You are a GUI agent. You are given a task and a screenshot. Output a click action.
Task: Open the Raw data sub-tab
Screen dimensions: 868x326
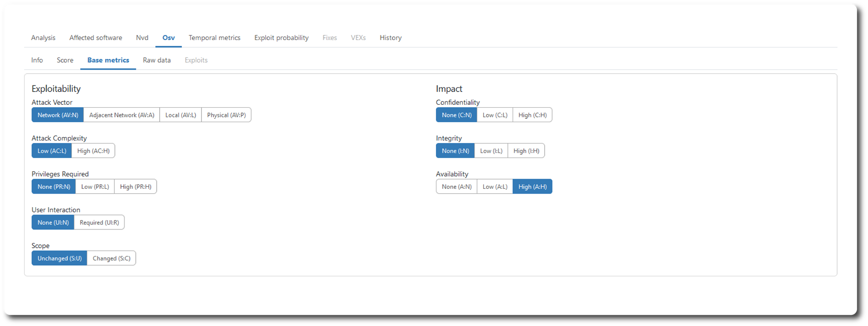tap(157, 60)
